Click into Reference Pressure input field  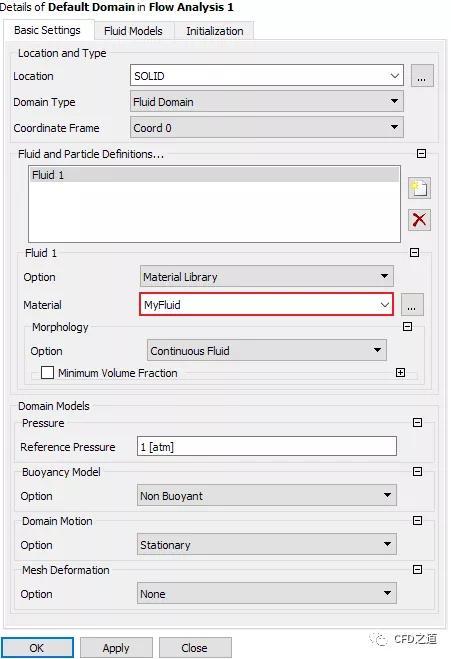(266, 446)
